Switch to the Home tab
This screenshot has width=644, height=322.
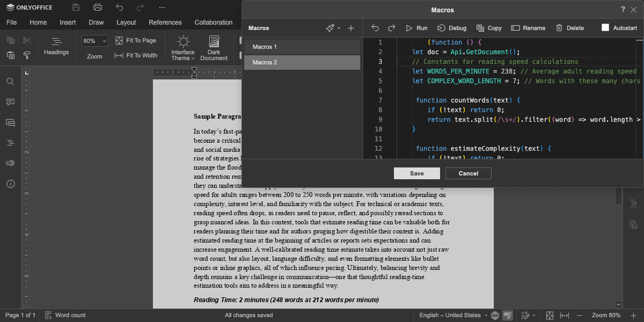click(38, 23)
